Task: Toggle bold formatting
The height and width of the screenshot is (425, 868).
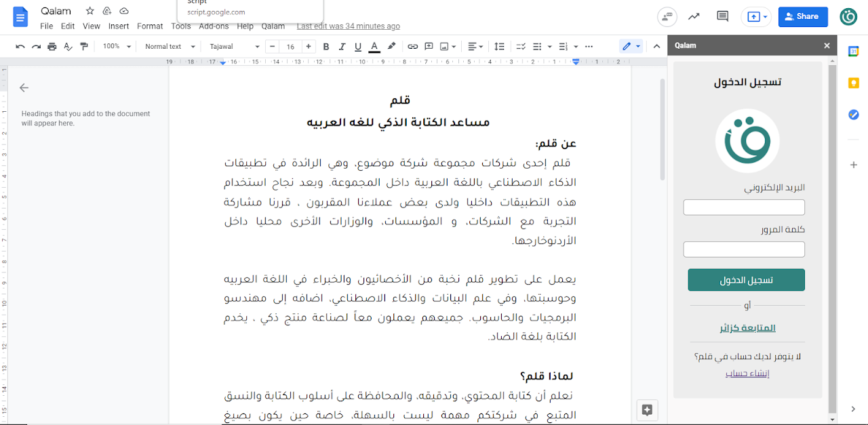Action: coord(326,47)
